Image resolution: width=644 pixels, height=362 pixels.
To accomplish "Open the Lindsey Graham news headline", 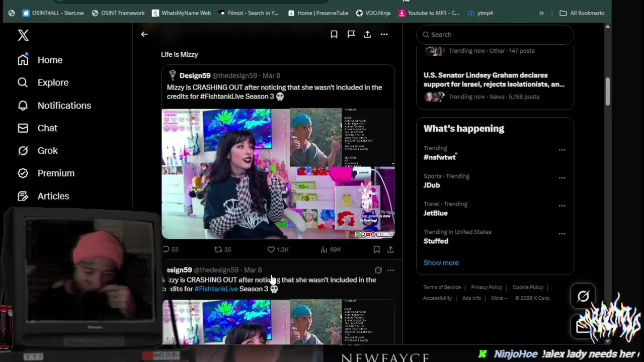I will 494,80.
